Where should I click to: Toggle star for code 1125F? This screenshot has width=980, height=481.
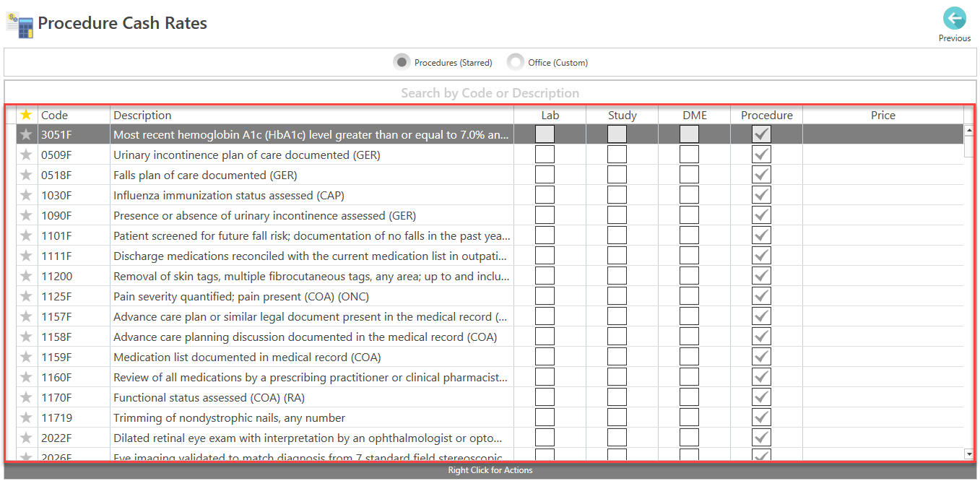[x=27, y=296]
